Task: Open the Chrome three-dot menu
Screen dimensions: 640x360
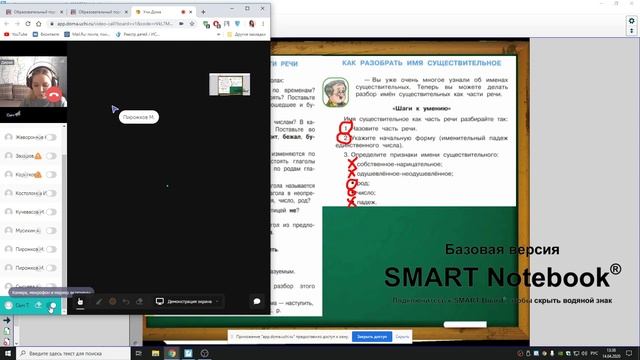Action: (263, 24)
